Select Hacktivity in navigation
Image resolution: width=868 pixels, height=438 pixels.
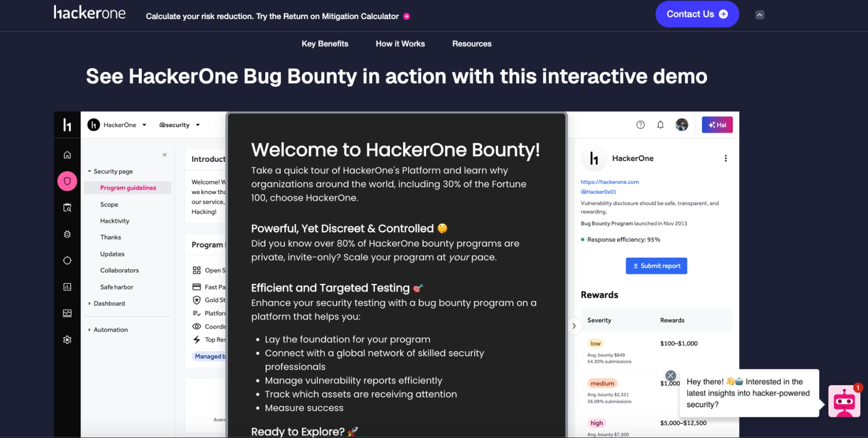115,221
